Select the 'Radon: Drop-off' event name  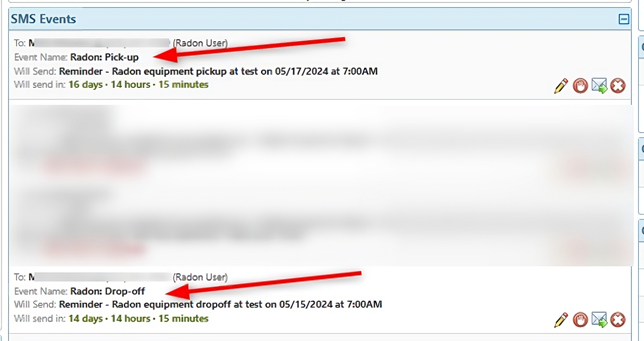[x=107, y=291]
